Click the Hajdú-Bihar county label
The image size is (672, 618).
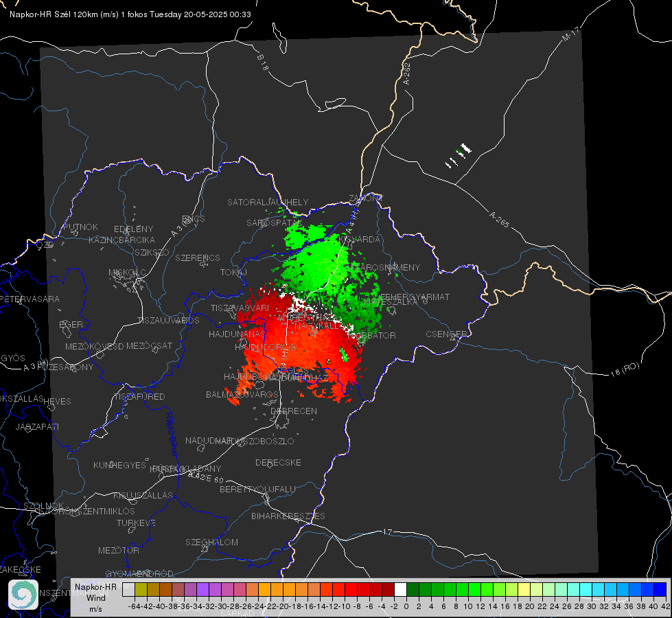click(x=172, y=434)
